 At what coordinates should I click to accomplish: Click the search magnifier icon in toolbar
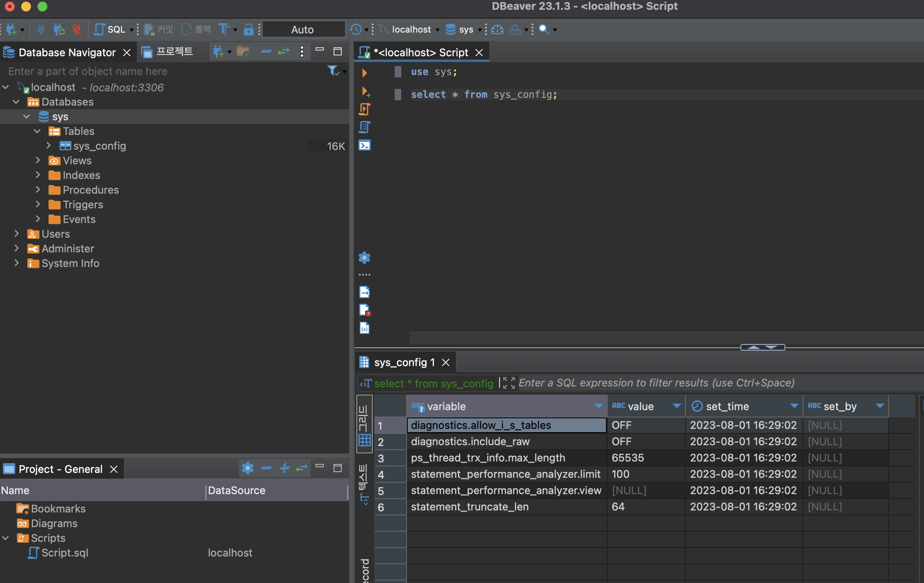544,29
